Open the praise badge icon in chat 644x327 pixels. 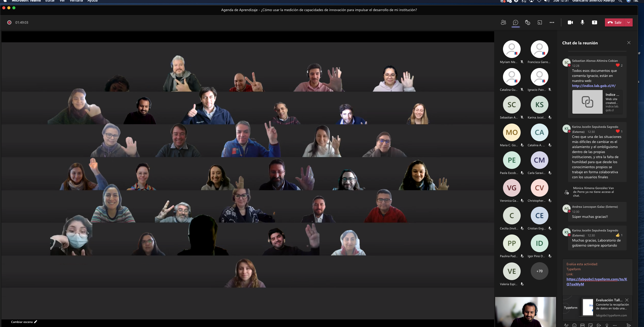607,325
